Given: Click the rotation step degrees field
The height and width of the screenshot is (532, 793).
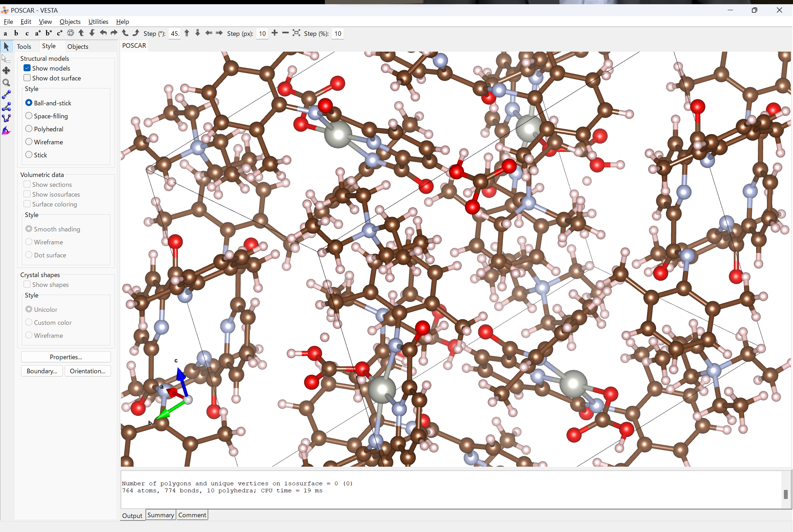Looking at the screenshot, I should [175, 34].
